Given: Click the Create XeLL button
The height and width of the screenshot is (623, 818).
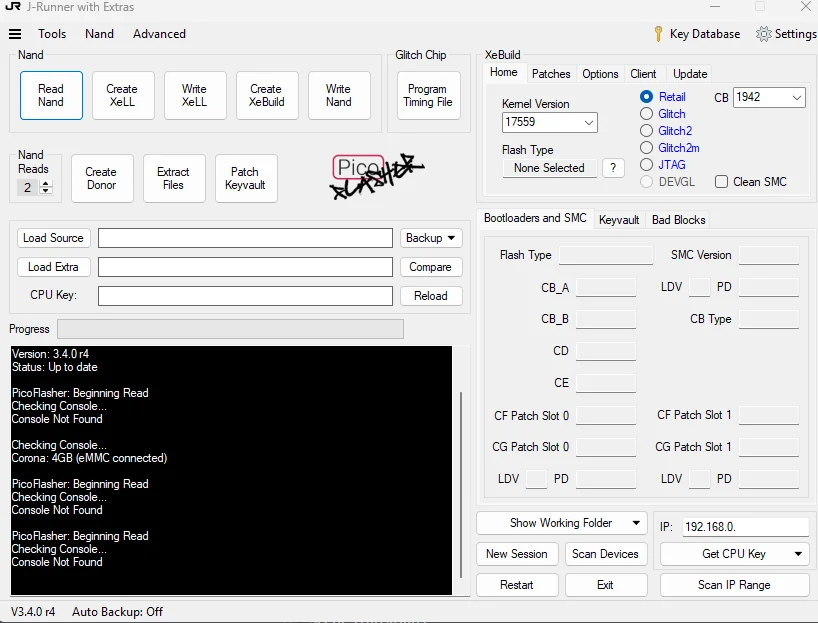Looking at the screenshot, I should (123, 95).
